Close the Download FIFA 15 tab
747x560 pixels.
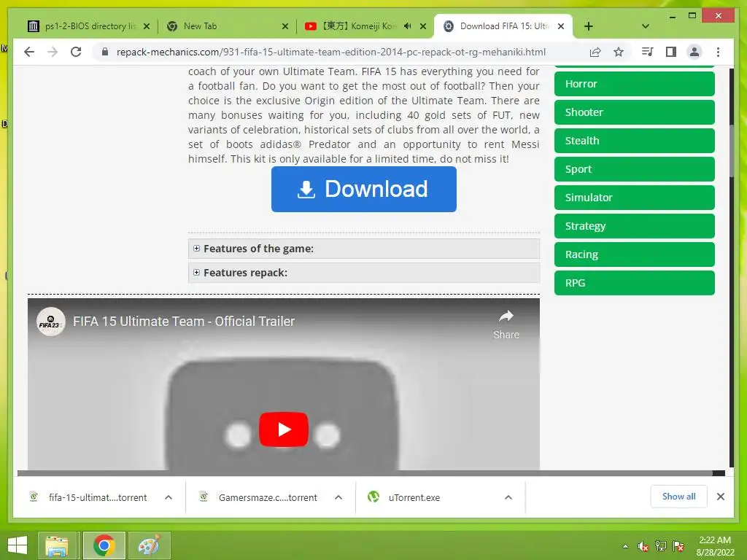(x=561, y=26)
